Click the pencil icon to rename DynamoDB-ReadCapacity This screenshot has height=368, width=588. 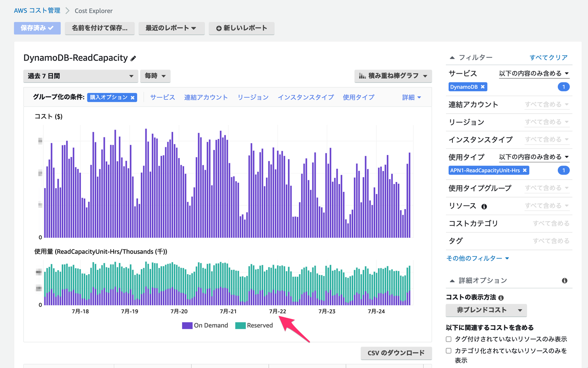[x=133, y=58]
